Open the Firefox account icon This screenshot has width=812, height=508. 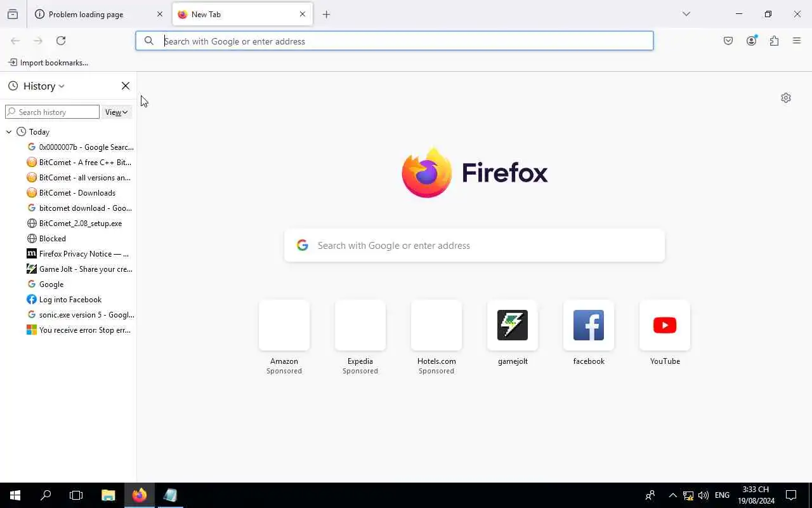pos(751,41)
